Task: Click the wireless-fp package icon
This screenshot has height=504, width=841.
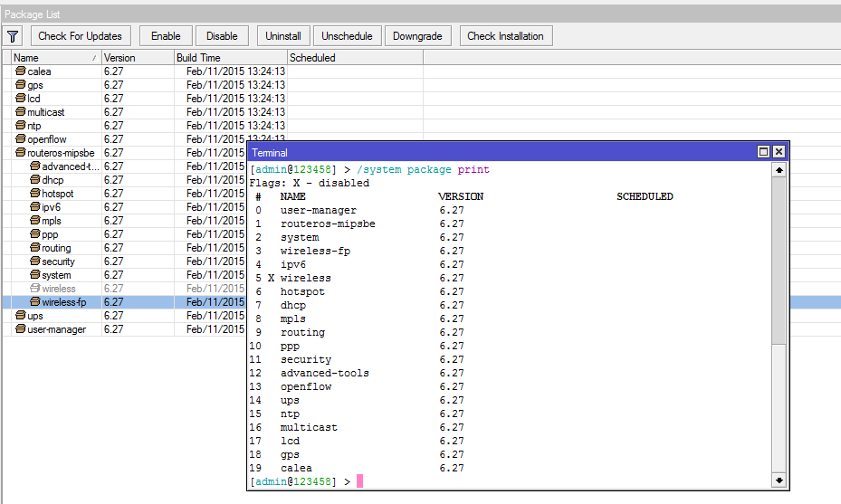Action: click(x=35, y=302)
